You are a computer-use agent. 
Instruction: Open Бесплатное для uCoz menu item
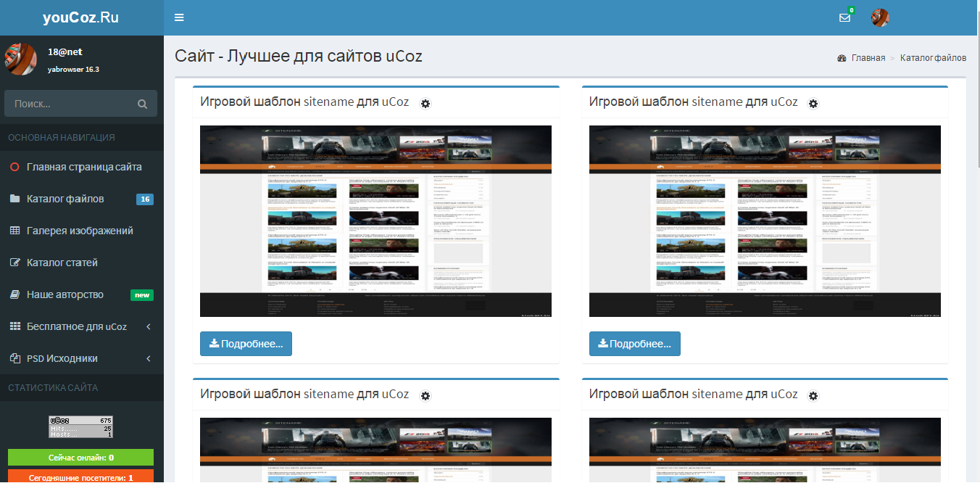point(82,326)
